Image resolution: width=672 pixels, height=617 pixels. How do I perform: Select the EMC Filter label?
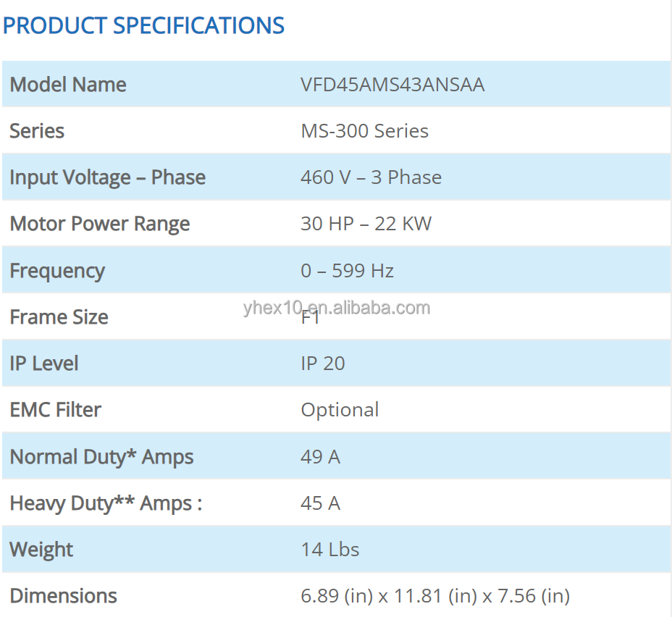55,410
